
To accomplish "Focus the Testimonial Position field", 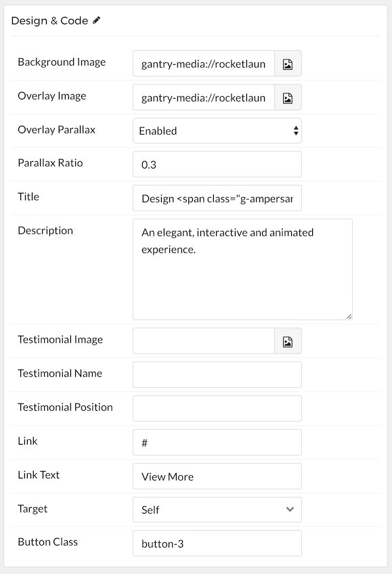I will [x=217, y=408].
